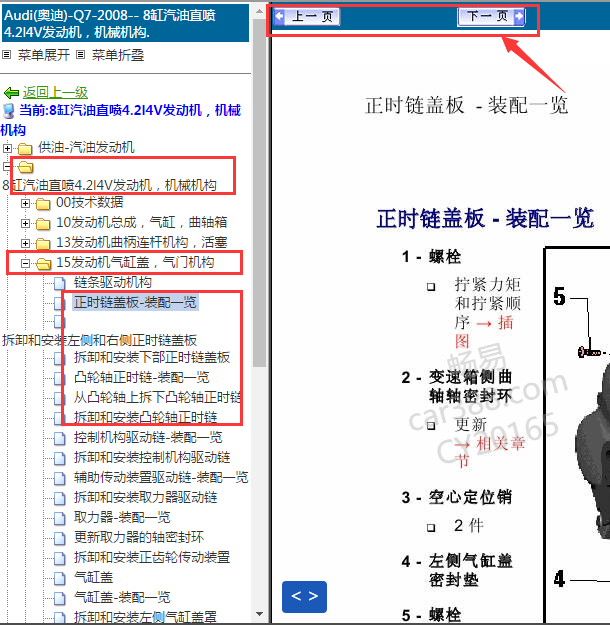This screenshot has height=625, width=610.
Task: Click document icon beside 拆卸和安装下部正时链盖板
Action: click(x=60, y=358)
